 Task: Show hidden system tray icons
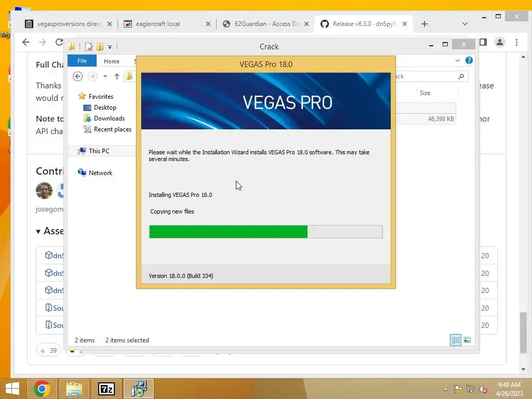(445, 389)
